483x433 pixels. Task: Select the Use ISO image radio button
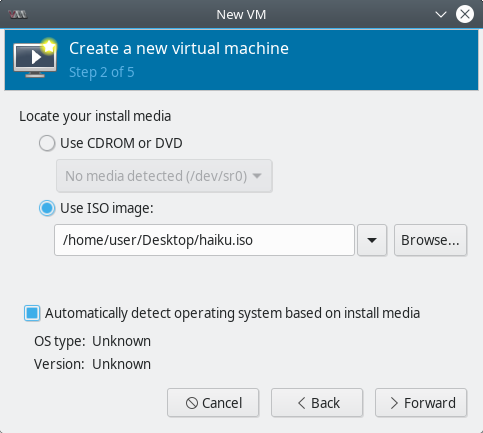[47, 208]
